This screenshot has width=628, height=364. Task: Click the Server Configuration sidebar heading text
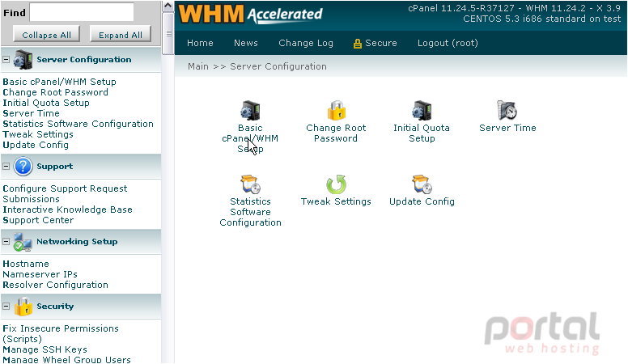point(84,60)
